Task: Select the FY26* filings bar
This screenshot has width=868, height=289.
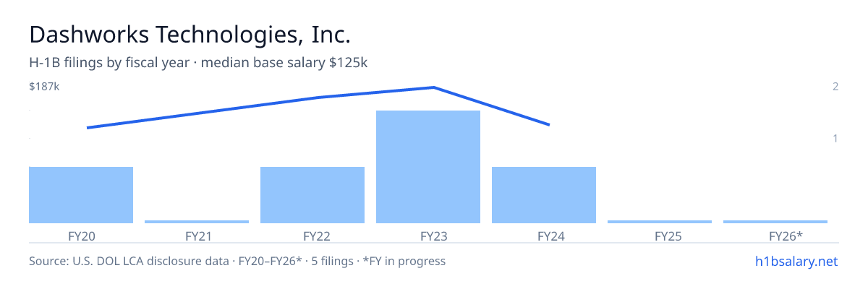Action: [x=775, y=222]
